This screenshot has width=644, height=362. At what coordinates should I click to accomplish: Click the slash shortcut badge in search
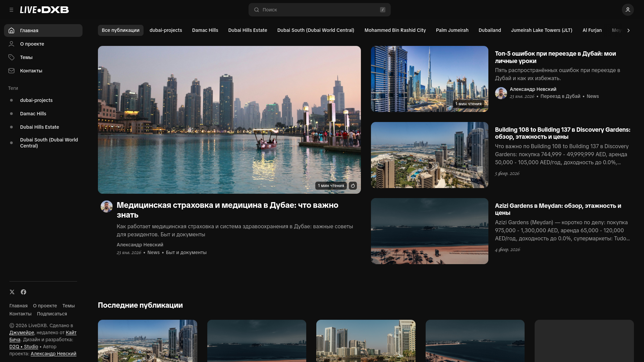pyautogui.click(x=383, y=10)
